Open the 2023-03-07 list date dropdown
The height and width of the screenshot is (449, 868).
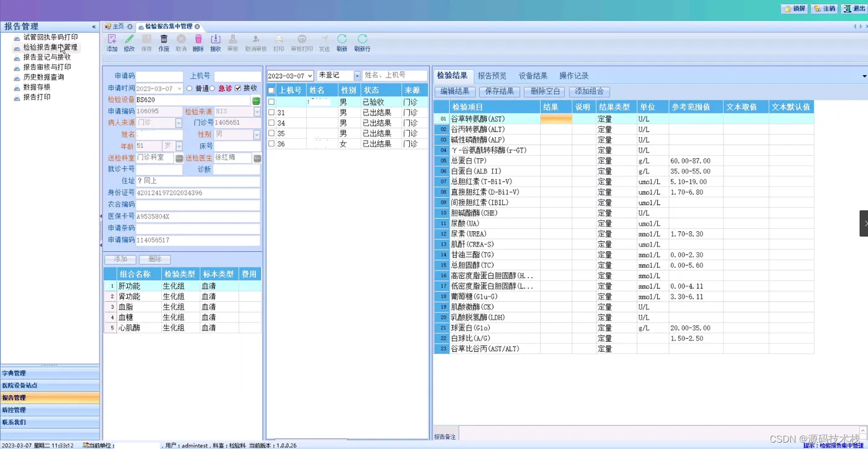pyautogui.click(x=309, y=76)
